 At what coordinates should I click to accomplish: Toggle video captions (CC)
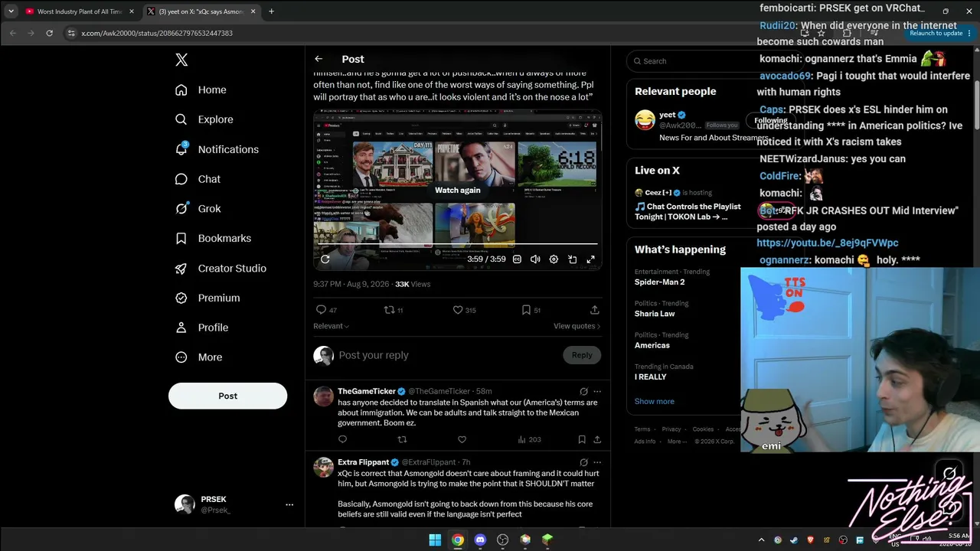pyautogui.click(x=517, y=259)
